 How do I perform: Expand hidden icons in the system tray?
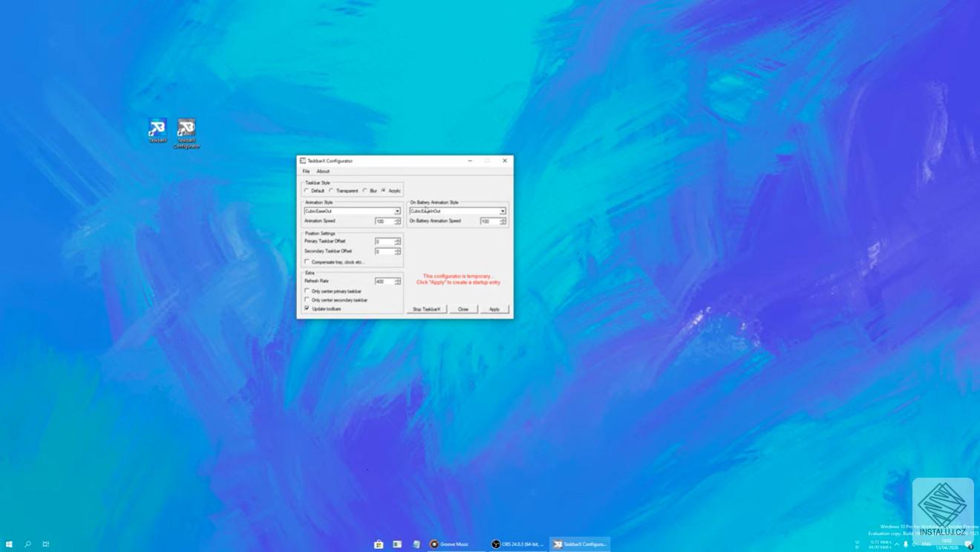tap(895, 544)
